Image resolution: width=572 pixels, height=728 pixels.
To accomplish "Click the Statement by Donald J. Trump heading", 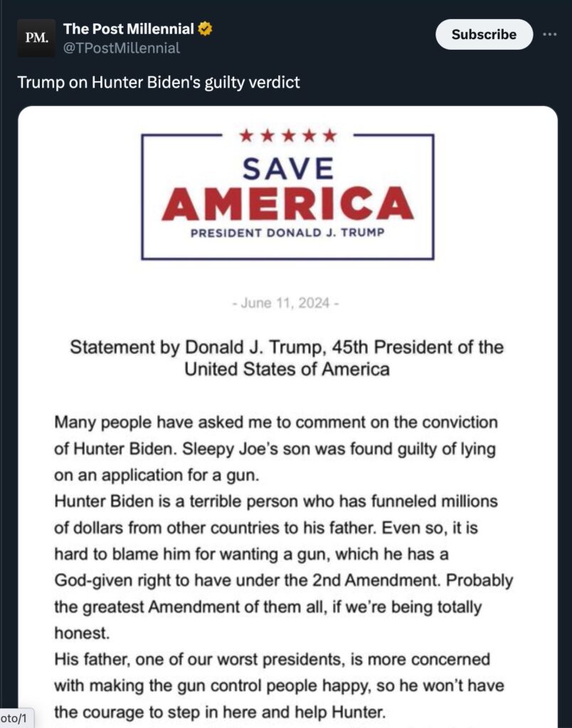I will click(x=287, y=358).
